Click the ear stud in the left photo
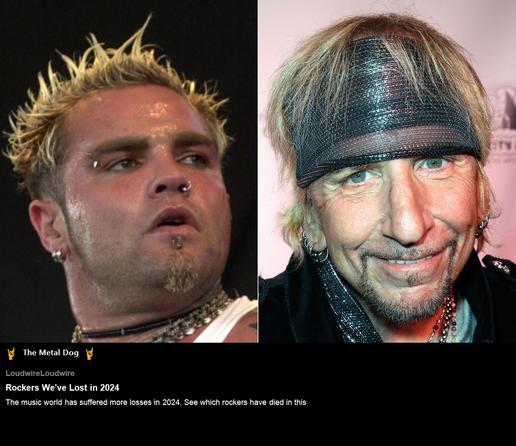The width and height of the screenshot is (516, 446). pyautogui.click(x=59, y=255)
